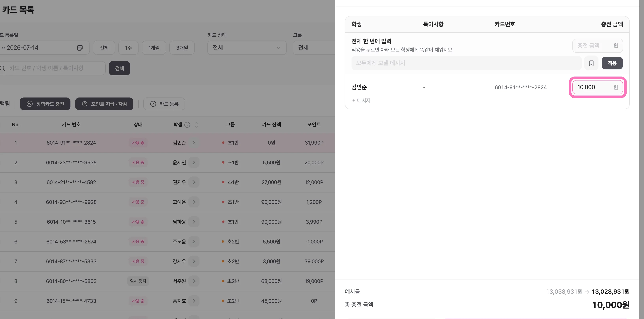
Task: Select the 3개월 date range filter
Action: 182,48
